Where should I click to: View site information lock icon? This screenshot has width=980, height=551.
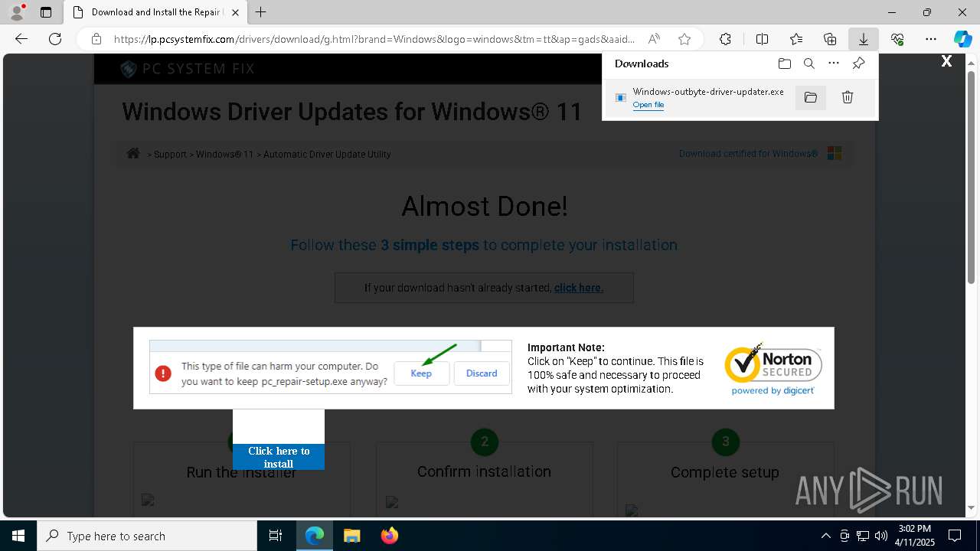click(x=96, y=39)
